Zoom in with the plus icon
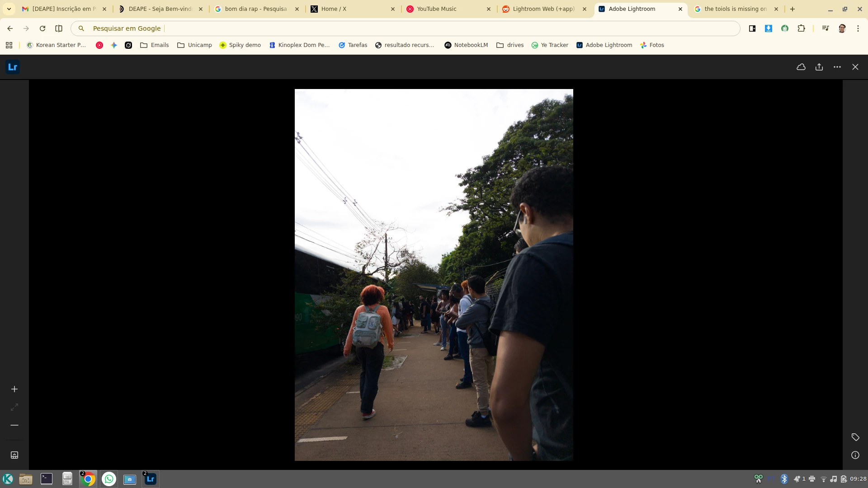868x488 pixels. click(x=14, y=389)
